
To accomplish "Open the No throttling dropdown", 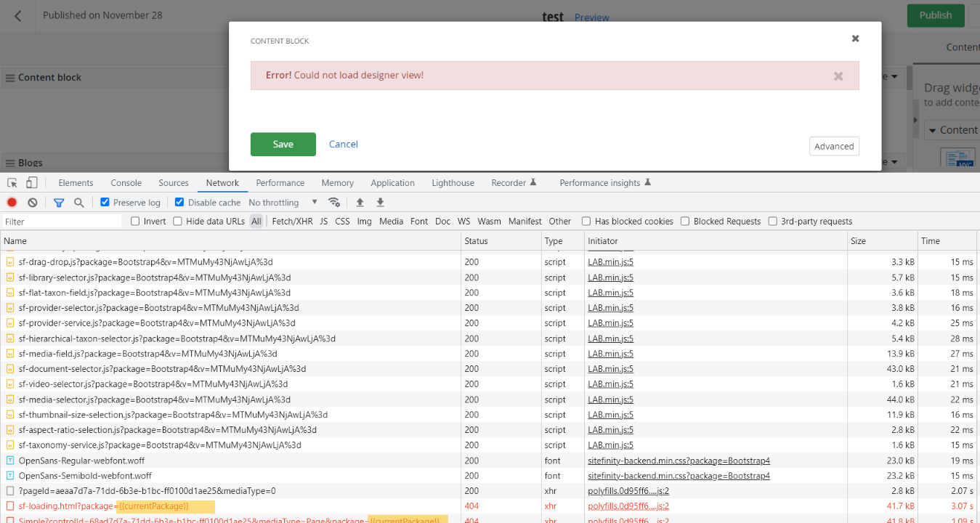I will 283,203.
